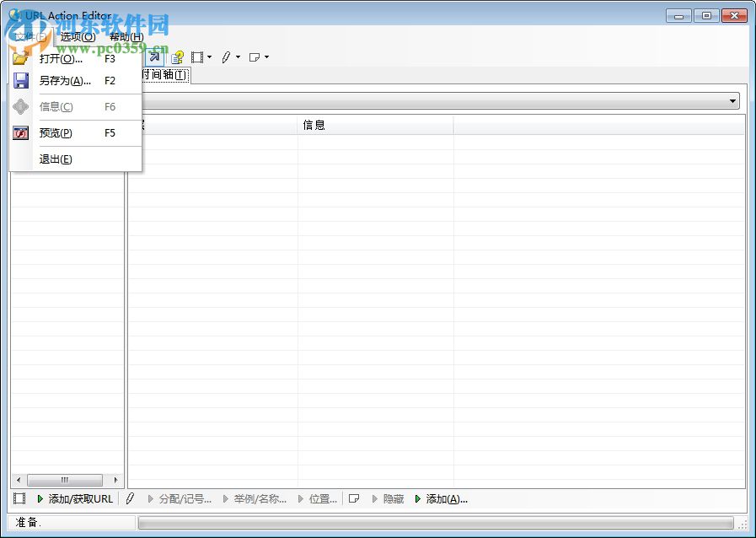Click the note icon on the toolbar

point(255,57)
